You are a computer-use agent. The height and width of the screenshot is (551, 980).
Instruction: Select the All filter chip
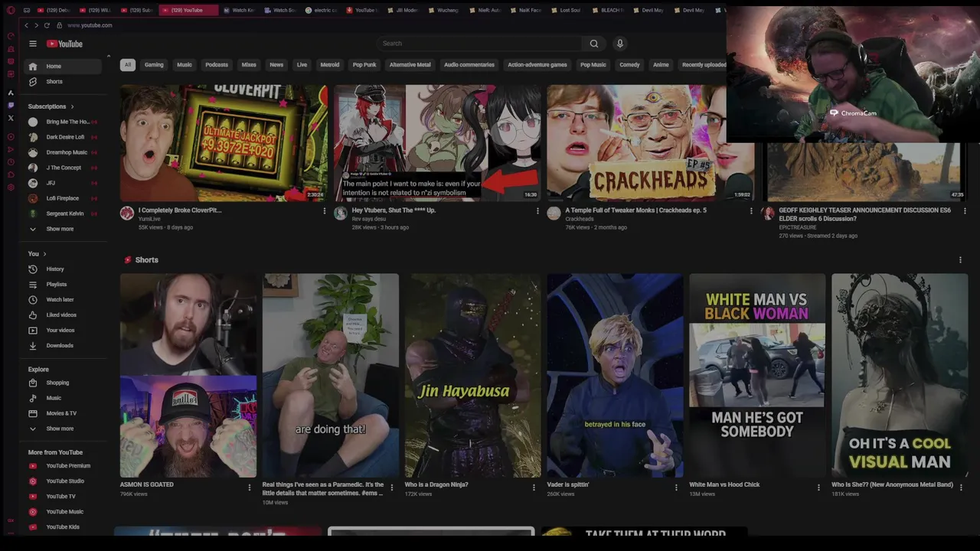128,65
